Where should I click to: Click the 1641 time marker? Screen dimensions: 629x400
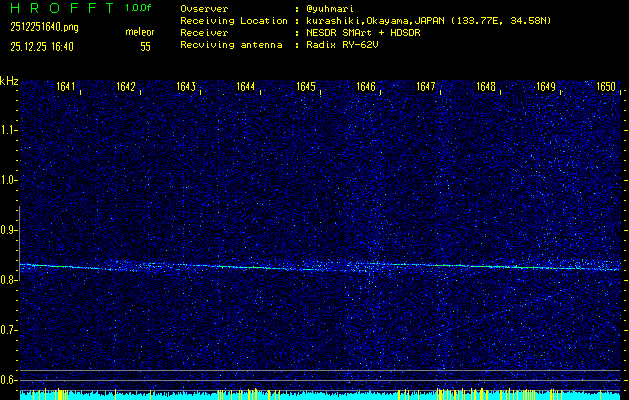pos(66,87)
